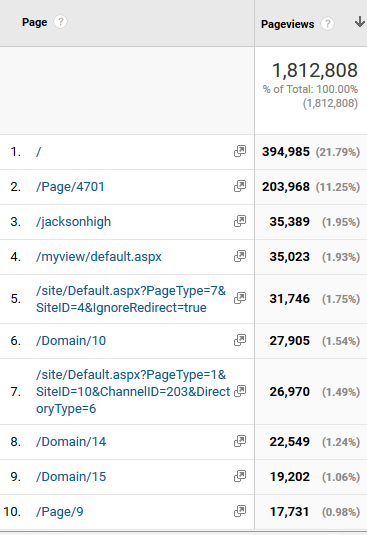Viewport: 367px width, 535px height.
Task: Open the /jacksonhigh page link
Action: click(74, 222)
